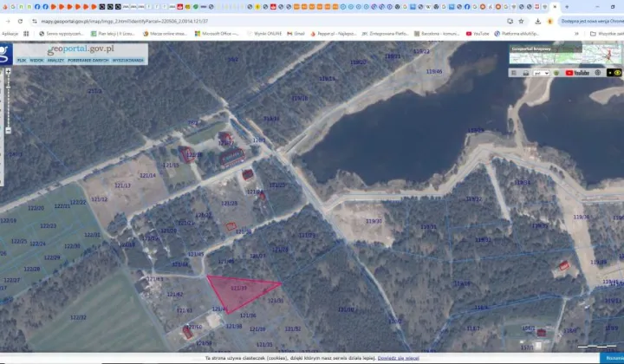Open the POBIERANIE DANYCH menu
Screen dimensions: 624x364
pyautogui.click(x=88, y=61)
